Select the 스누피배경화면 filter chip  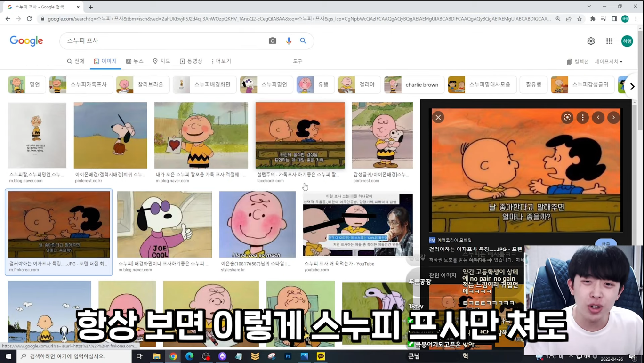click(204, 85)
